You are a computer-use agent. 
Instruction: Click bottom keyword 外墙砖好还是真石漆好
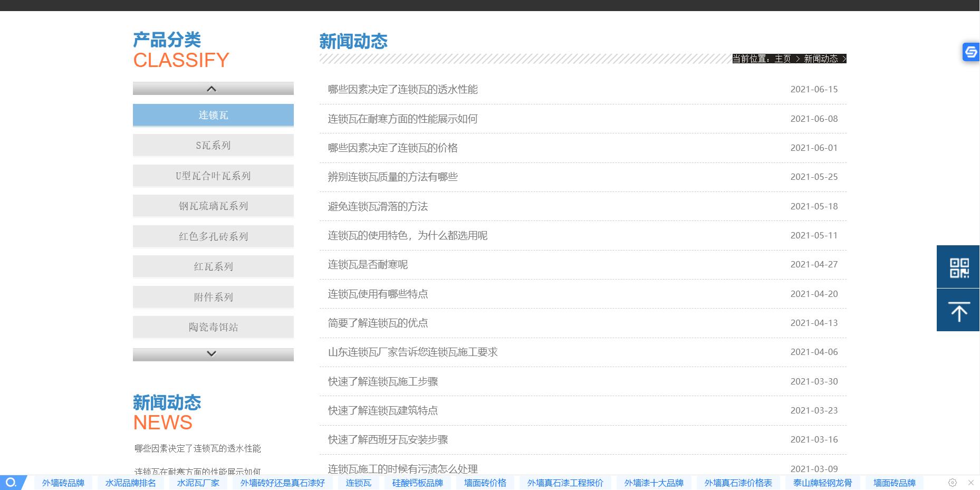(x=283, y=483)
